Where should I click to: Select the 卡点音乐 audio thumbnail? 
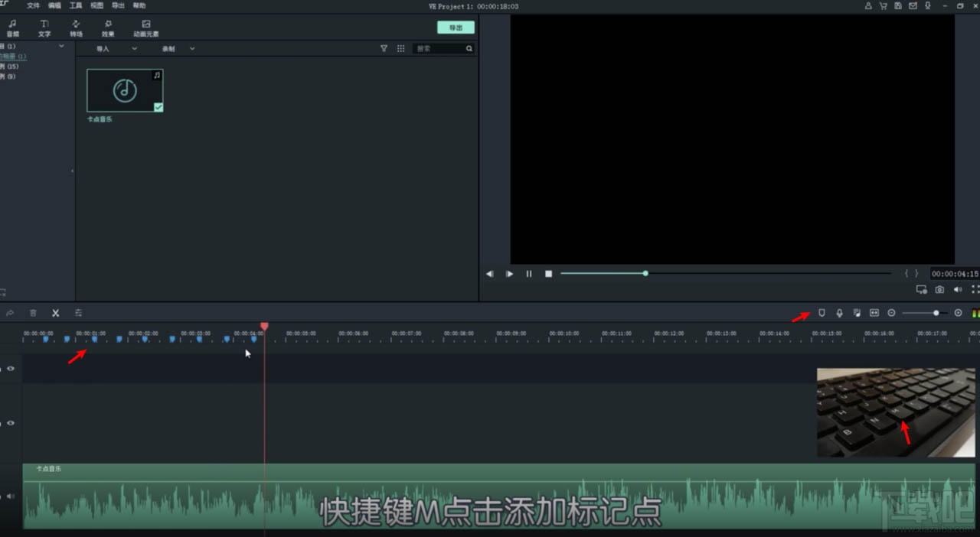pyautogui.click(x=125, y=90)
